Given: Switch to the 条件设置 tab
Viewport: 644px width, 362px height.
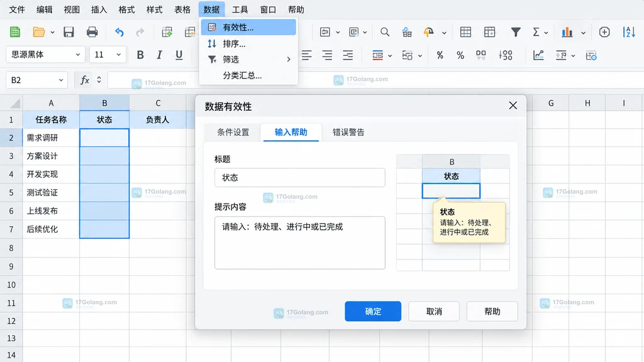Looking at the screenshot, I should click(x=233, y=132).
